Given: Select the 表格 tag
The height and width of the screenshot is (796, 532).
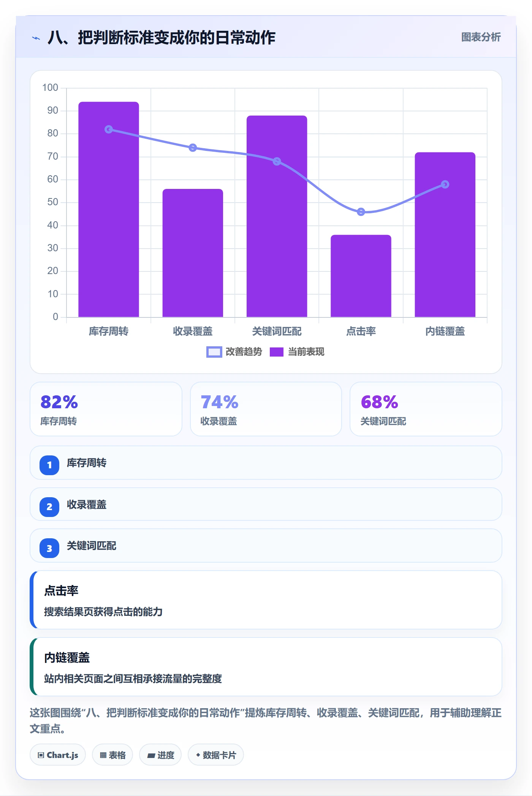Looking at the screenshot, I should click(x=112, y=755).
